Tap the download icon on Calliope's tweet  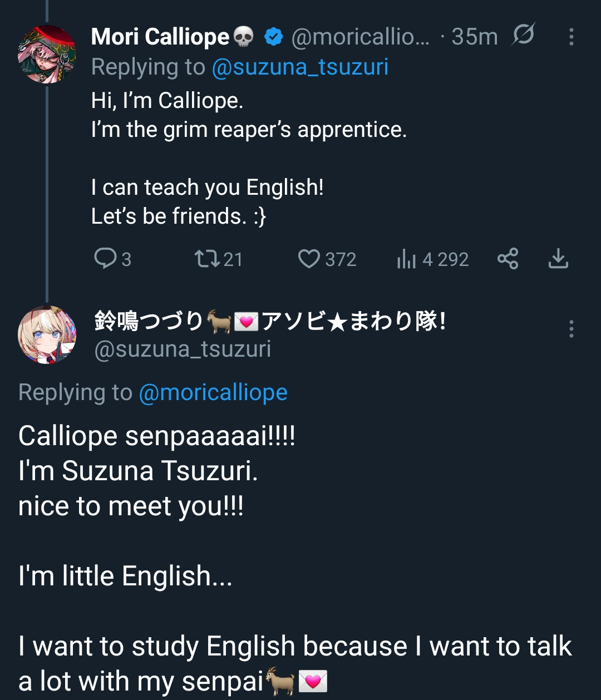pos(558,259)
